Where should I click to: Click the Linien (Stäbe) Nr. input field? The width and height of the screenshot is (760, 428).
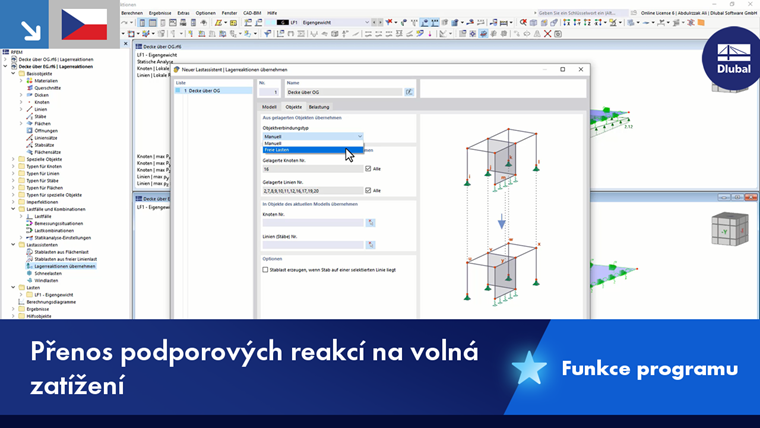(313, 245)
